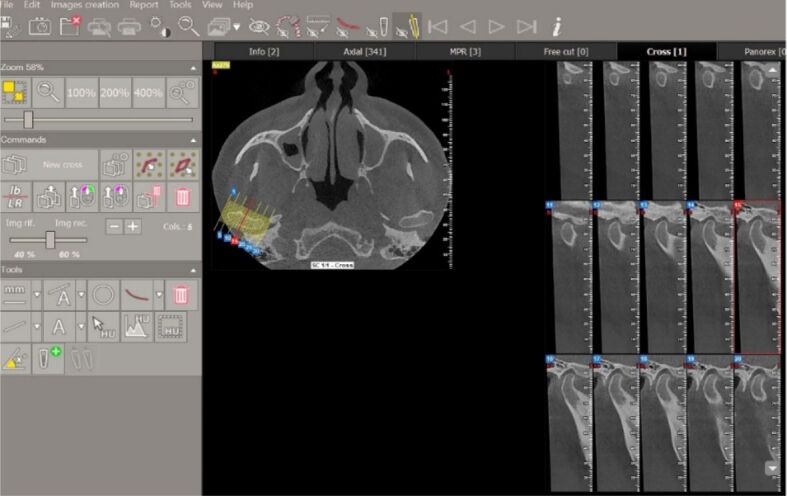Collapse the Commands panel section

point(193,140)
